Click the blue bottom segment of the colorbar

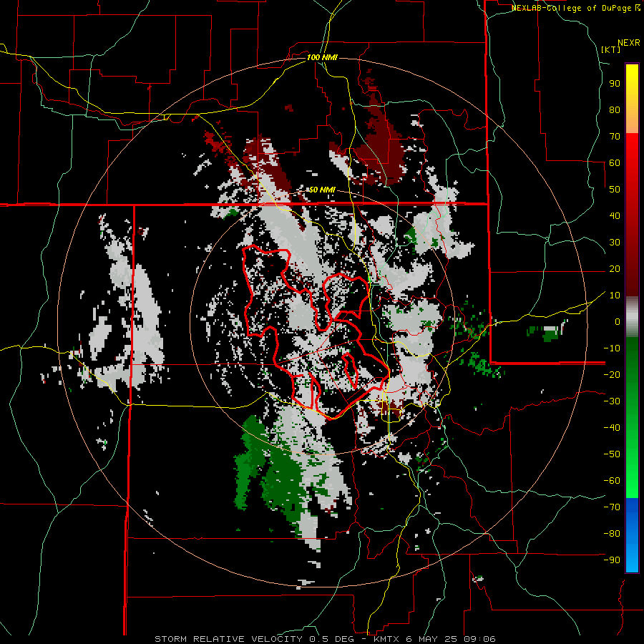tap(632, 535)
